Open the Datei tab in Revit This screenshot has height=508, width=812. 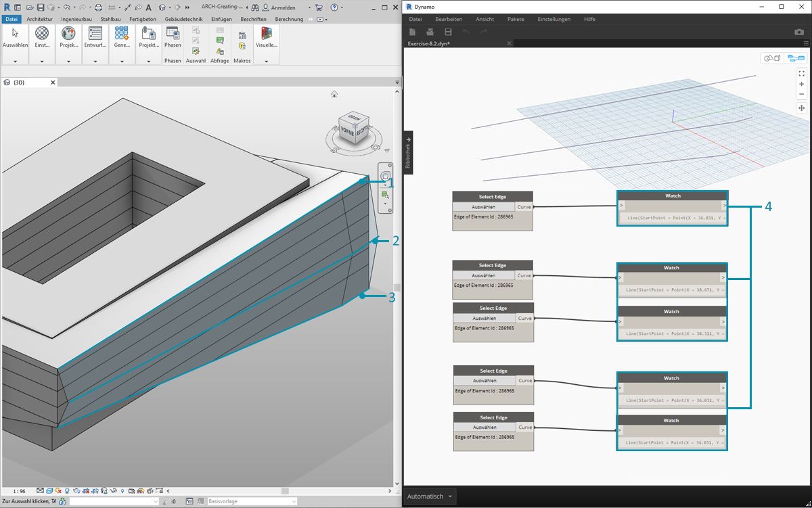pyautogui.click(x=12, y=19)
